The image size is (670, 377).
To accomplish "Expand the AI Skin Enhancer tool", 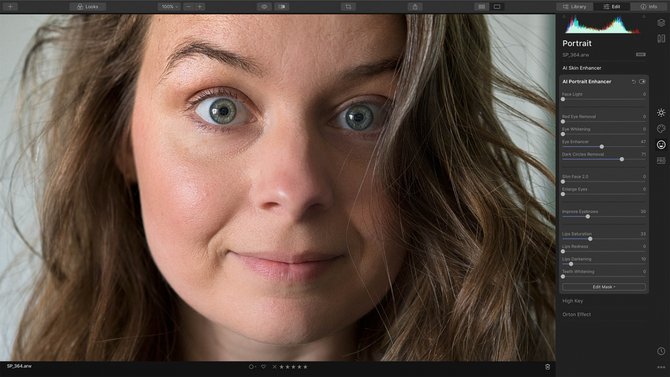I will pyautogui.click(x=582, y=68).
